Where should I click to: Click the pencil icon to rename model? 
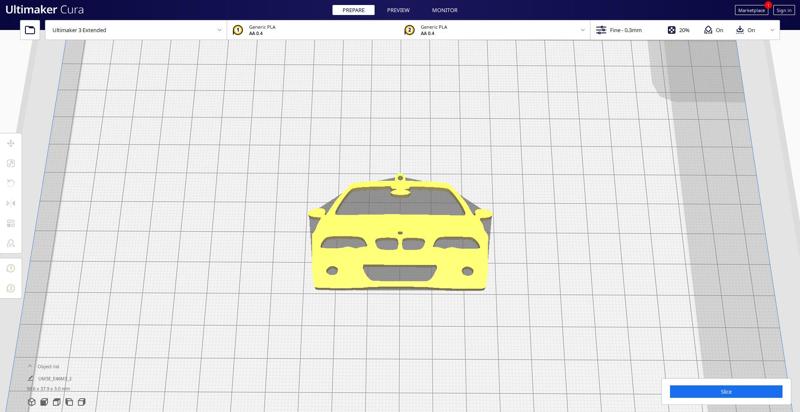click(x=31, y=379)
